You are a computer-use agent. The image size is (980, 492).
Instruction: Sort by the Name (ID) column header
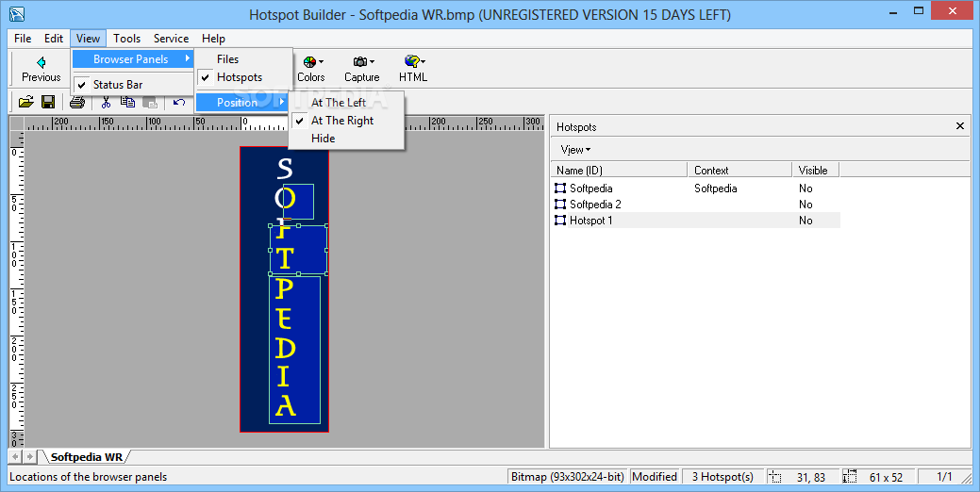(619, 170)
